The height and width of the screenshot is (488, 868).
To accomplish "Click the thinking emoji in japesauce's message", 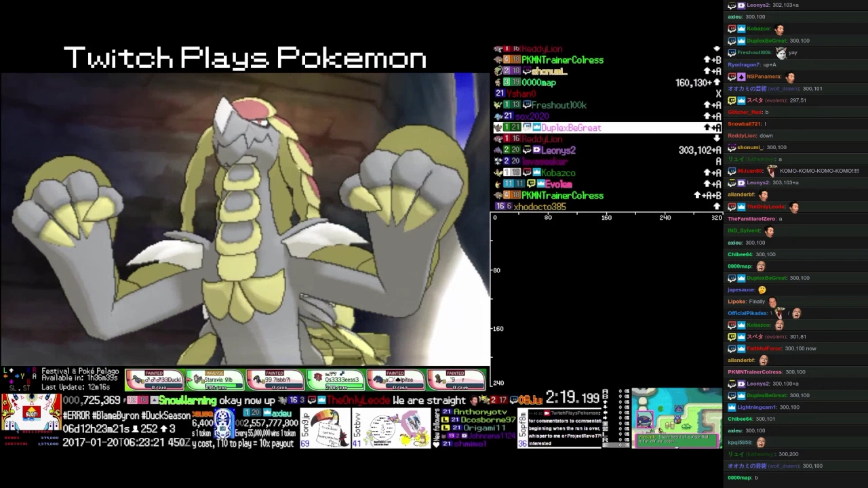I will click(x=762, y=289).
